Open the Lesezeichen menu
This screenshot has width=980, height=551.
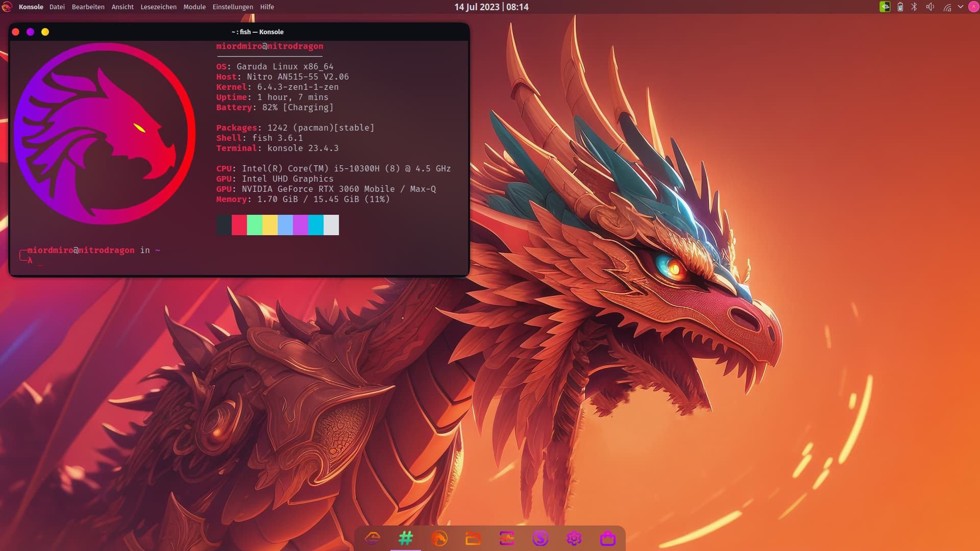coord(159,7)
